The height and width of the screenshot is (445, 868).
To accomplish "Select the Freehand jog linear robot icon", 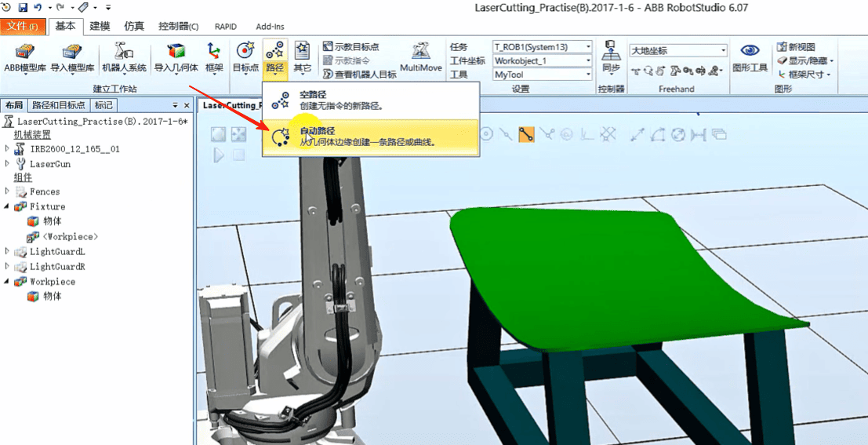I will pos(675,71).
